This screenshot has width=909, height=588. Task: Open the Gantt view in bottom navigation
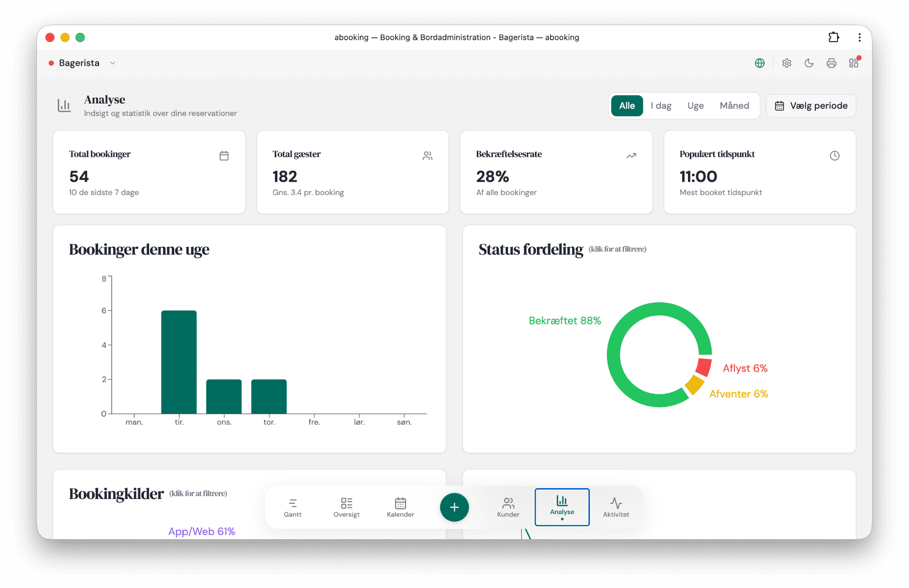pos(293,508)
